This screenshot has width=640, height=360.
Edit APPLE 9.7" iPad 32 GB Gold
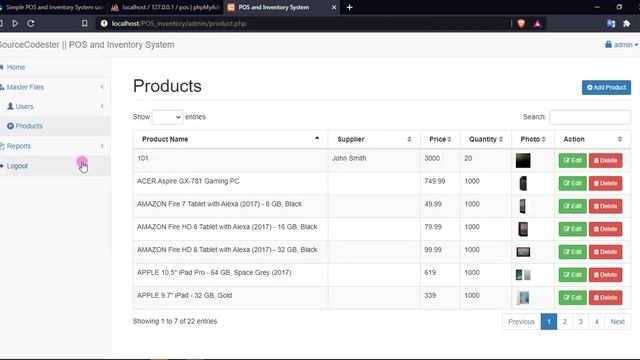tap(573, 298)
